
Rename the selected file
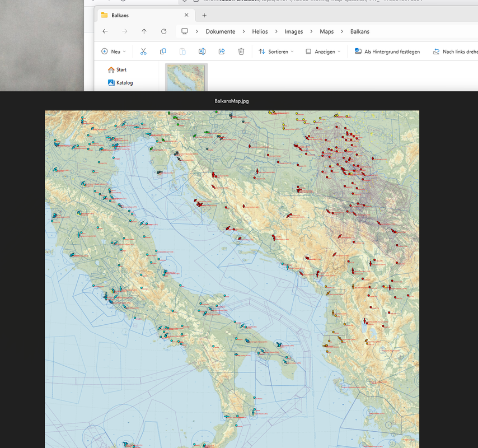click(x=202, y=52)
